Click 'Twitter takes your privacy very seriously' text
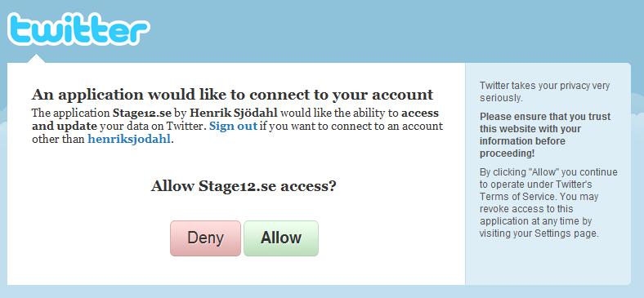The height and width of the screenshot is (298, 644). (544, 92)
